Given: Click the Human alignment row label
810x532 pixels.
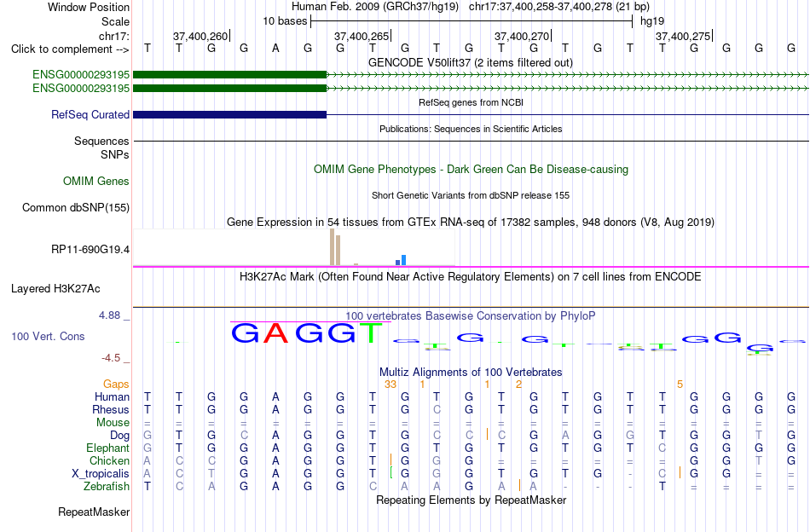Looking at the screenshot, I should 112,396.
